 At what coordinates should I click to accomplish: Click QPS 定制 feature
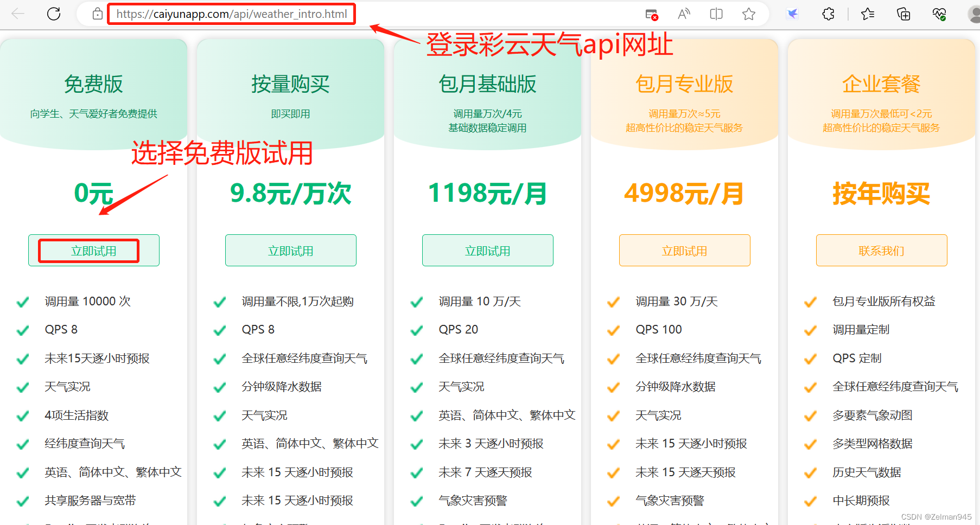(x=857, y=358)
